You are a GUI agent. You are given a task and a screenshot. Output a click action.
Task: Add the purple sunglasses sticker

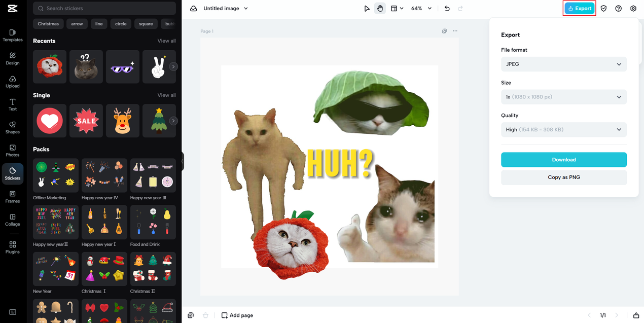[123, 66]
